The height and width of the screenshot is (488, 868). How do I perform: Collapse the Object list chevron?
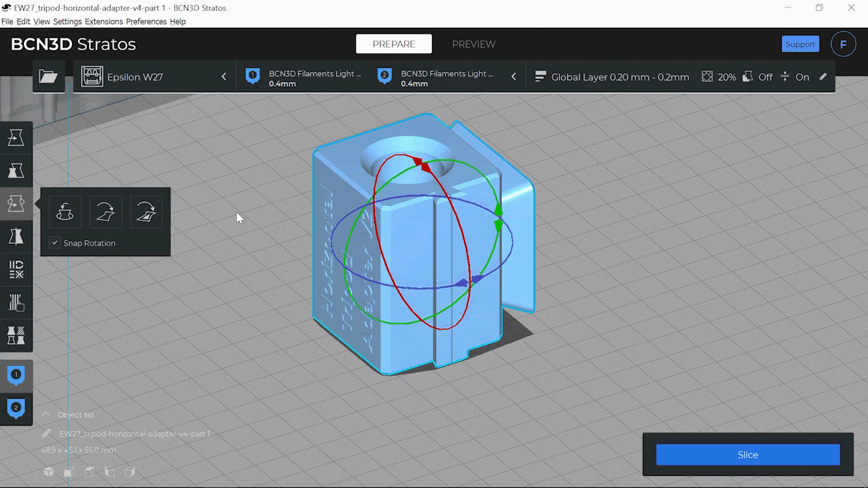pos(46,414)
